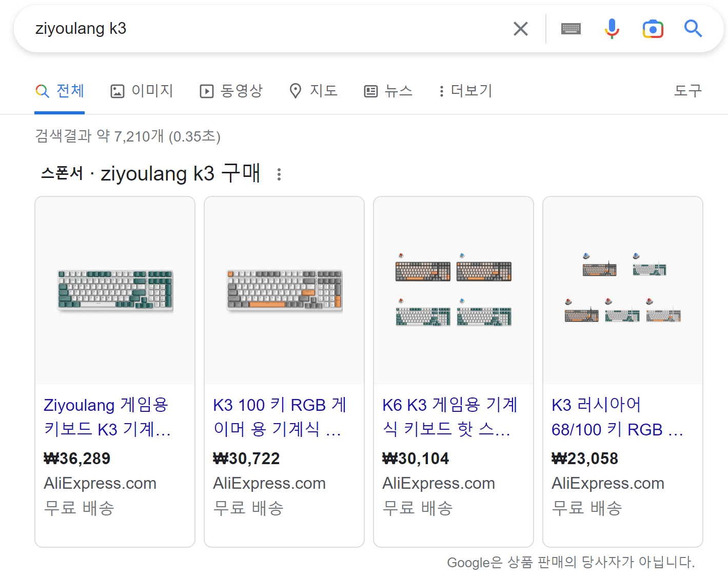
Task: Open the K6 K3 게임용 기계식 키보드 link
Action: (x=449, y=417)
